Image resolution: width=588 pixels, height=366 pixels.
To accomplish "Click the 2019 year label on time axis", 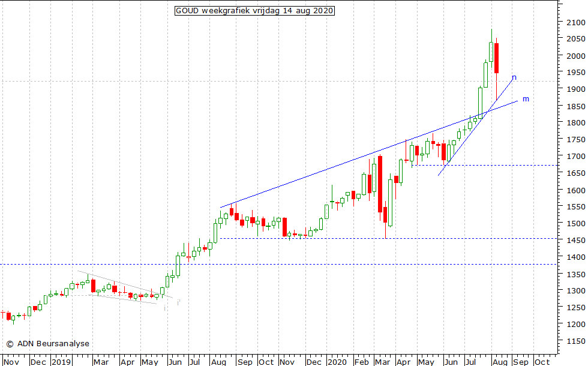I will tap(61, 362).
